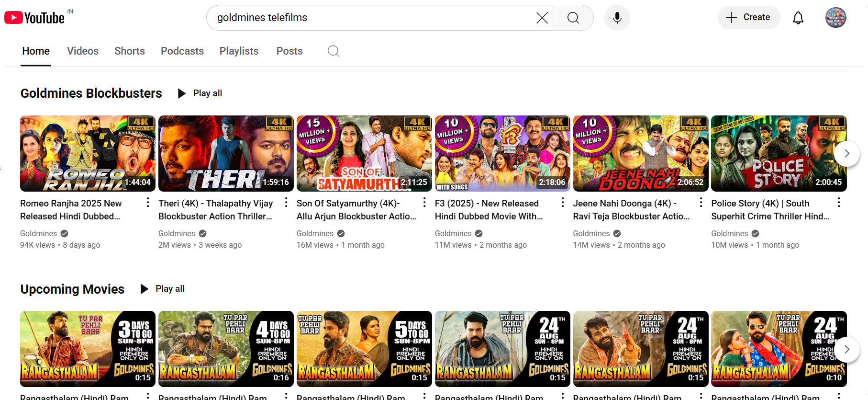
Task: Click the Police Story (4K) title
Action: [x=771, y=210]
